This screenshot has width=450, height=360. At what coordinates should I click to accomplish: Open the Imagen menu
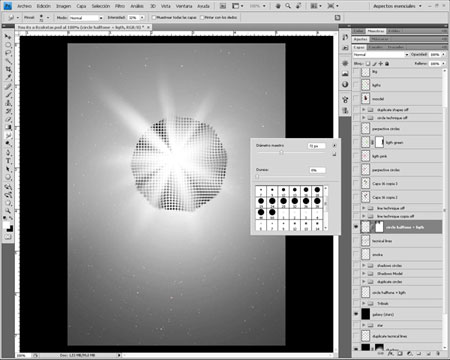point(63,6)
